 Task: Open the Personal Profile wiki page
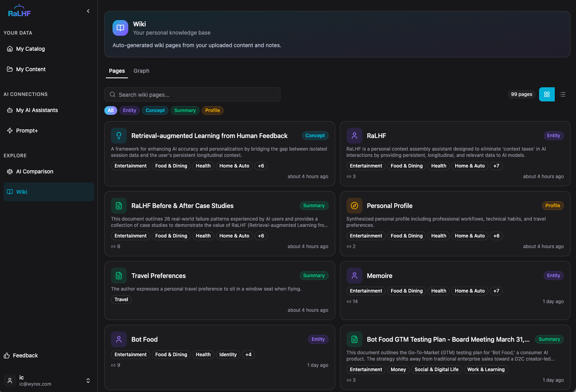(x=389, y=206)
